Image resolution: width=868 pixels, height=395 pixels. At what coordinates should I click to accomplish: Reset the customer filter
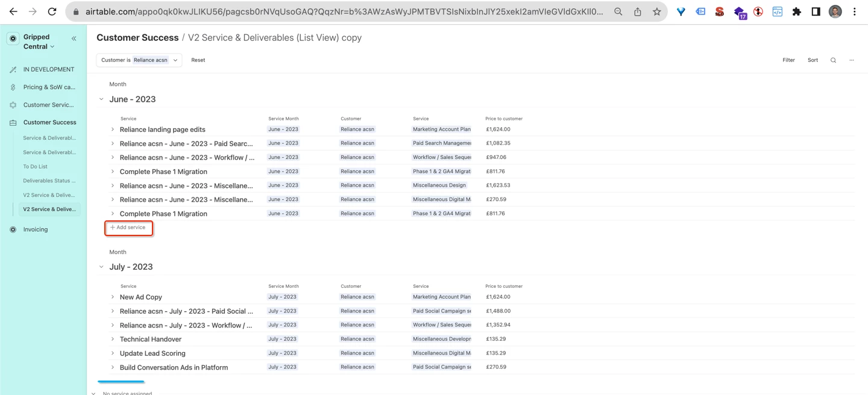tap(198, 60)
